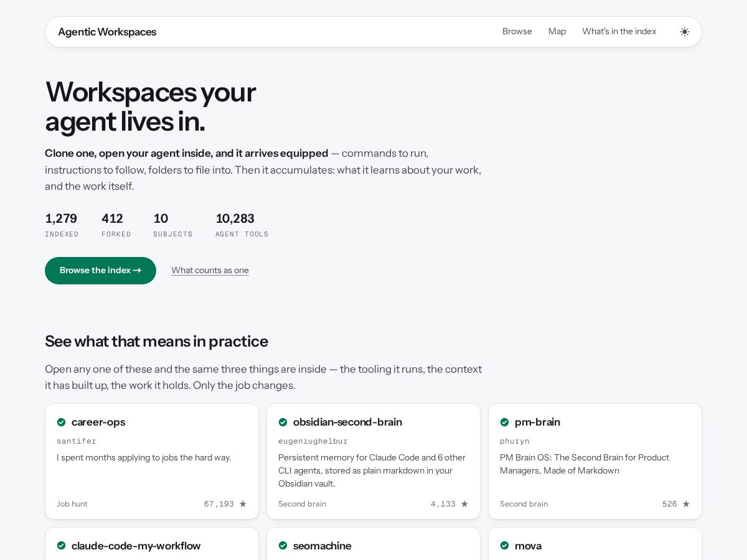Image resolution: width=747 pixels, height=560 pixels.
Task: Follow the What counts as one link
Action: pos(210,271)
